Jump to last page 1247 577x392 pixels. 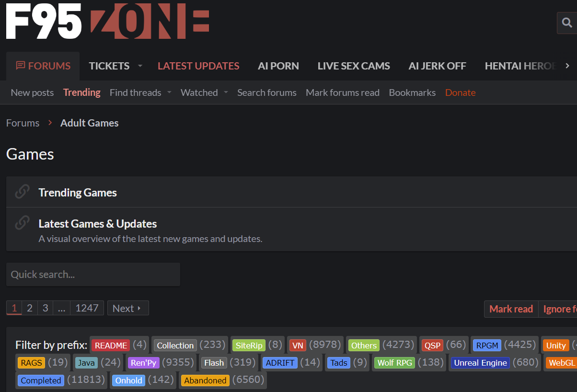click(87, 308)
